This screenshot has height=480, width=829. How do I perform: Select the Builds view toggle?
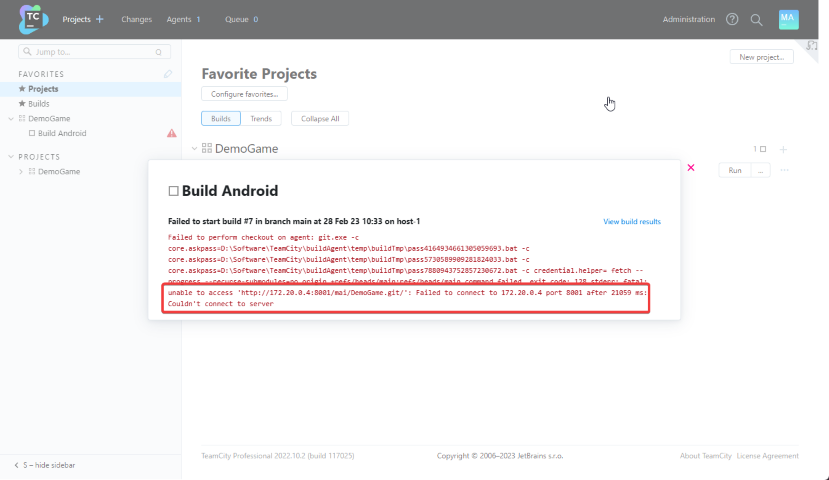[x=221, y=118]
